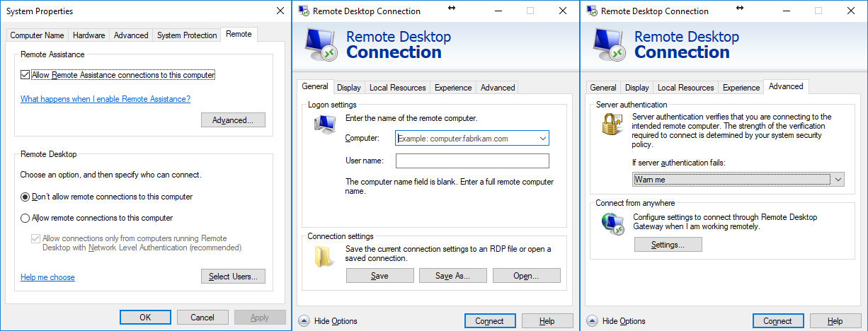
Task: Open Local Resources tab in right window
Action: coord(686,88)
